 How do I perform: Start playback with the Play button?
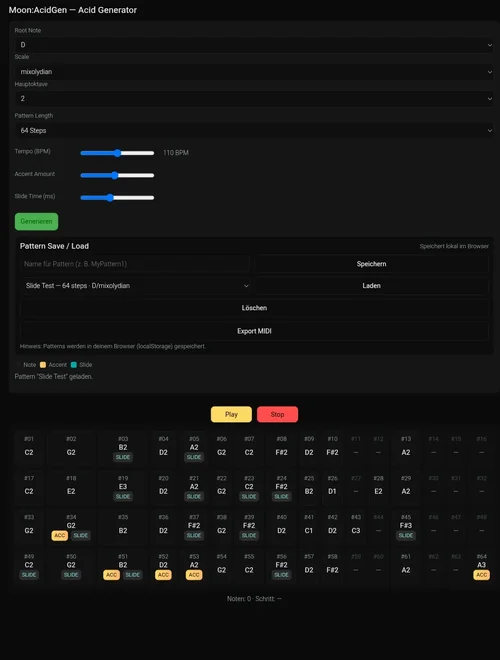(231, 414)
